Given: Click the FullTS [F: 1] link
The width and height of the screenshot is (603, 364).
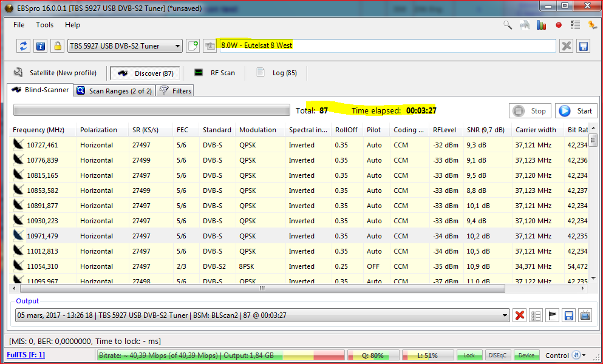Looking at the screenshot, I should [26, 356].
